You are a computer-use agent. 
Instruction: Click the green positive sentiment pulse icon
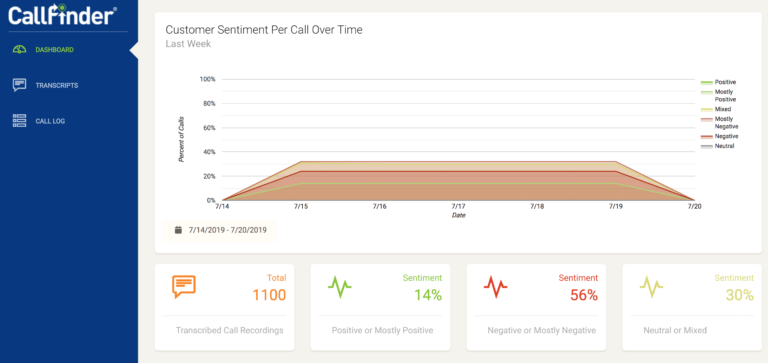(339, 287)
